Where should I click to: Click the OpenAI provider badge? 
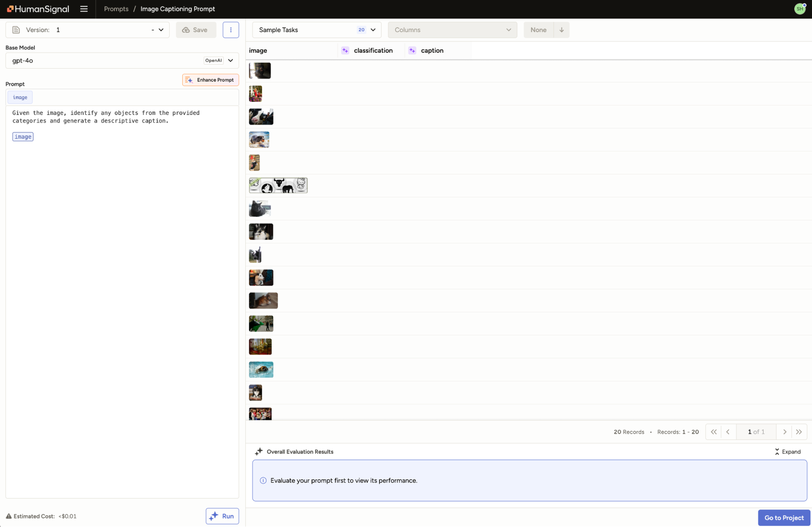pos(213,60)
